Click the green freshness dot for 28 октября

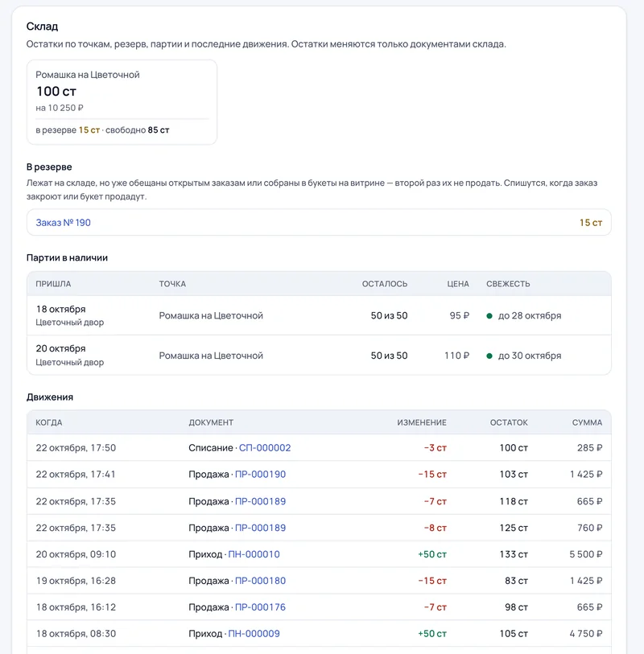(x=489, y=316)
